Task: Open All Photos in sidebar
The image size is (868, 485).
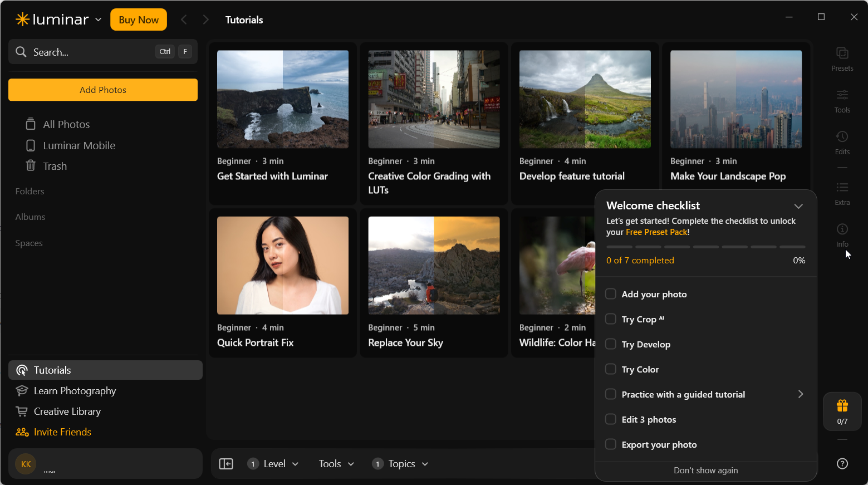Action: (x=58, y=124)
